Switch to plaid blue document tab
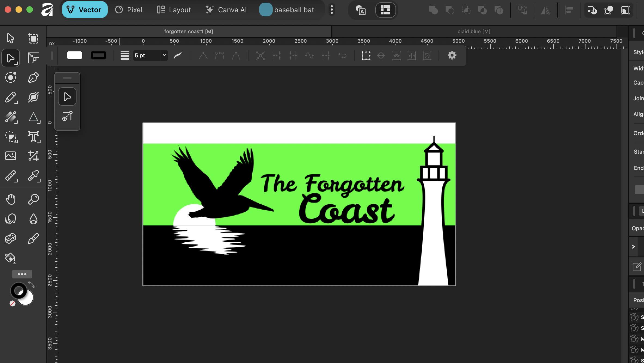This screenshot has width=644, height=363. (474, 32)
